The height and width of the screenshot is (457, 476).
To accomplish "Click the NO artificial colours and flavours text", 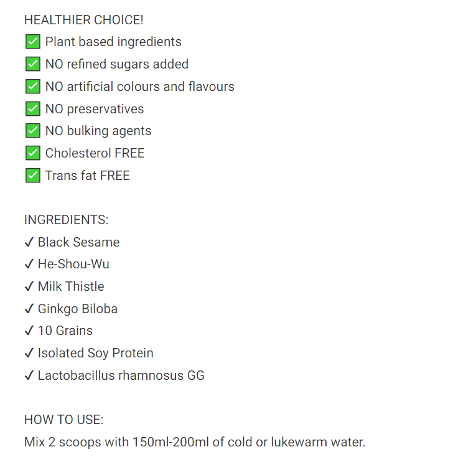I will [x=140, y=87].
